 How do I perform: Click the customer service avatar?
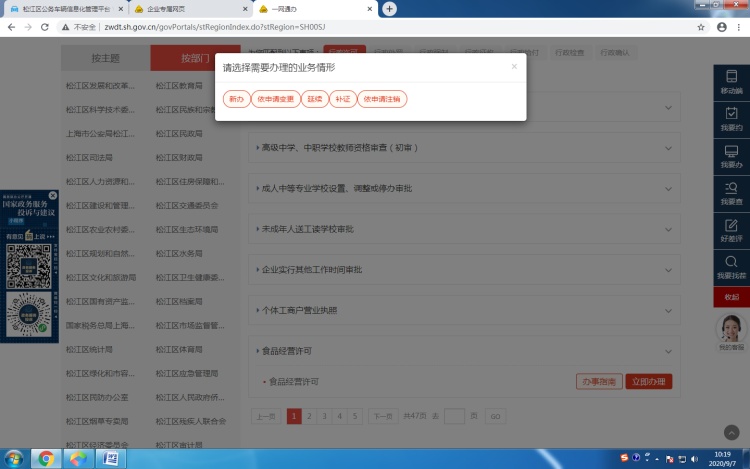point(731,328)
